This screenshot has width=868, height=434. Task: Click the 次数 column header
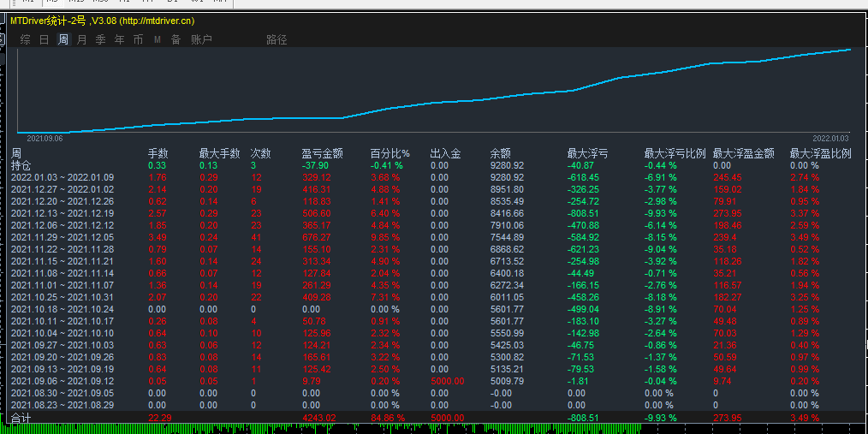261,153
